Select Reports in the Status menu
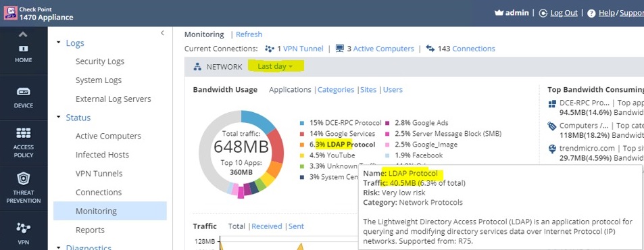Image resolution: width=644 pixels, height=250 pixels. (x=90, y=230)
